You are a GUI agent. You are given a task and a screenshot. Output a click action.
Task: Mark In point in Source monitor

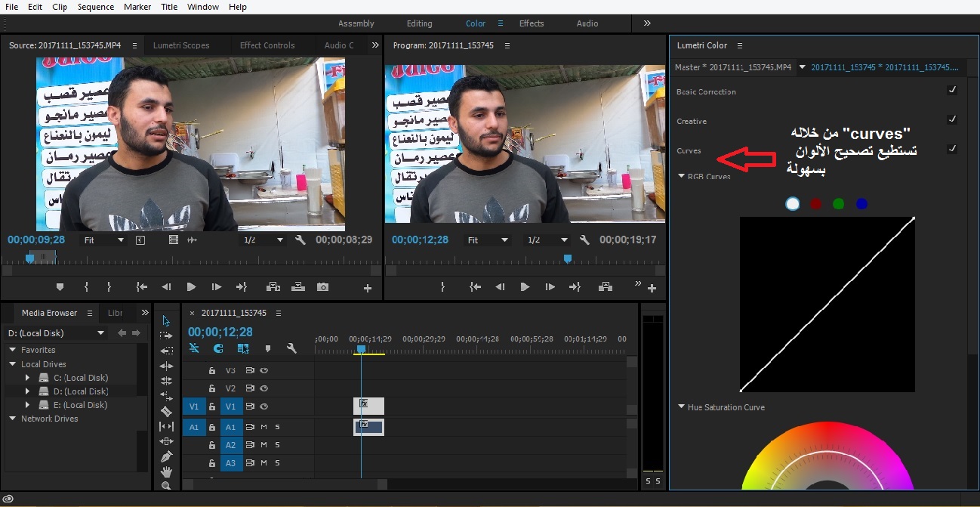click(86, 287)
